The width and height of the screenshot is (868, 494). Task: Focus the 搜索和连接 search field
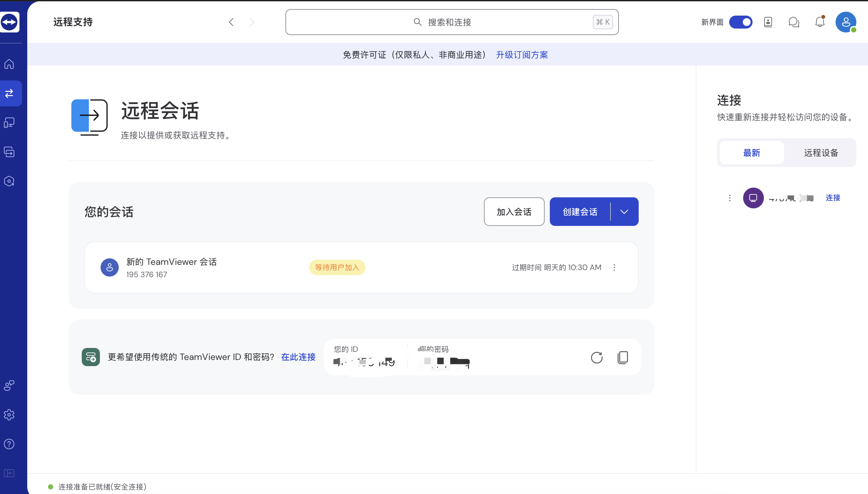point(452,22)
